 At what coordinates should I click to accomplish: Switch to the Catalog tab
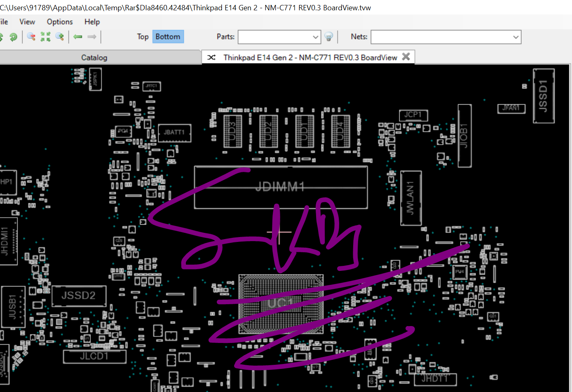[100, 57]
